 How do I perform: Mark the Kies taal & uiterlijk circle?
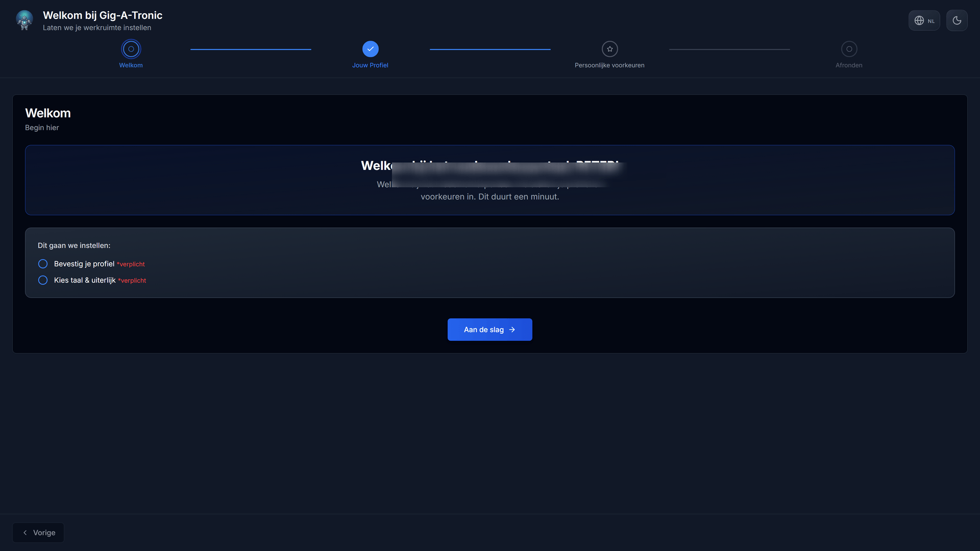pyautogui.click(x=43, y=280)
